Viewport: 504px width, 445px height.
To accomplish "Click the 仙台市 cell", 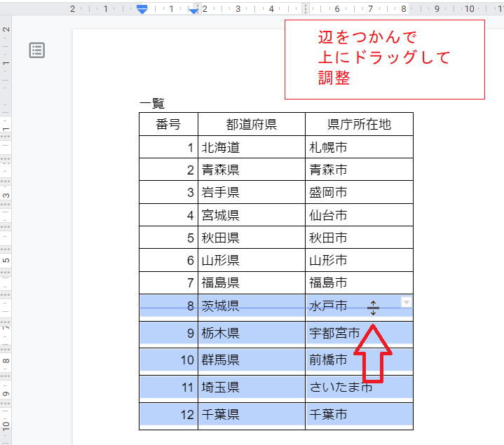I will tap(359, 215).
